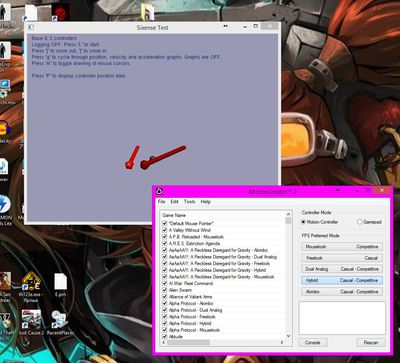The image size is (400, 363).
Task: Click the game list scroll-up arrow
Action: pos(288,214)
